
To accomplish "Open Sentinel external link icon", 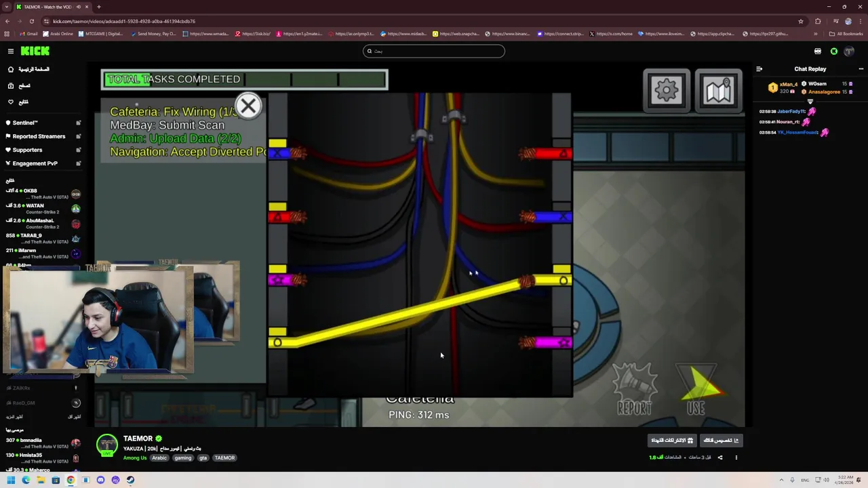I will tap(78, 123).
